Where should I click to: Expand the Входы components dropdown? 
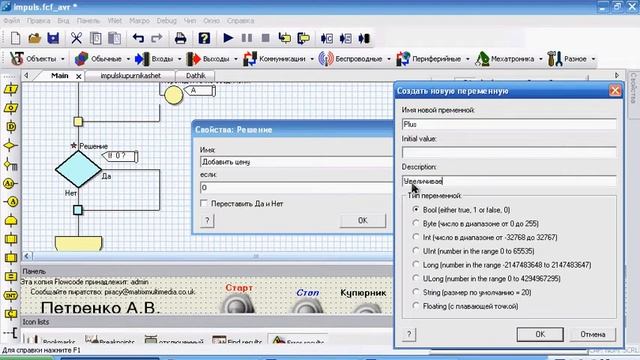point(179,59)
